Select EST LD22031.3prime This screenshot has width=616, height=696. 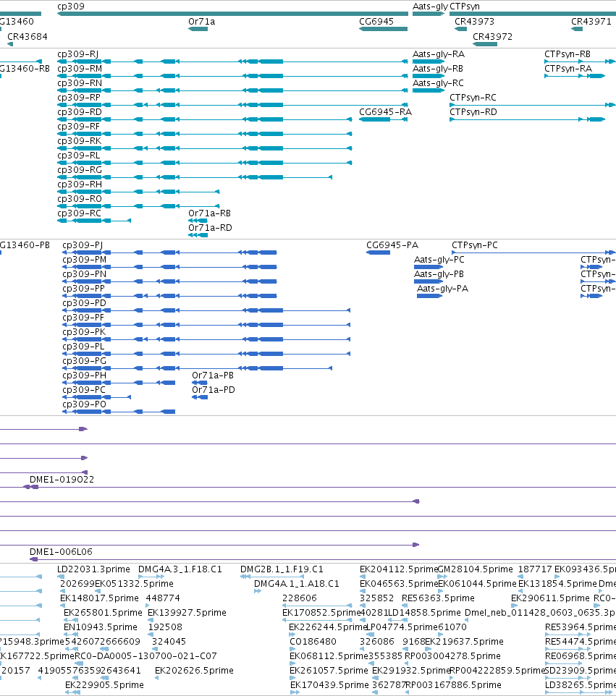coord(93,569)
